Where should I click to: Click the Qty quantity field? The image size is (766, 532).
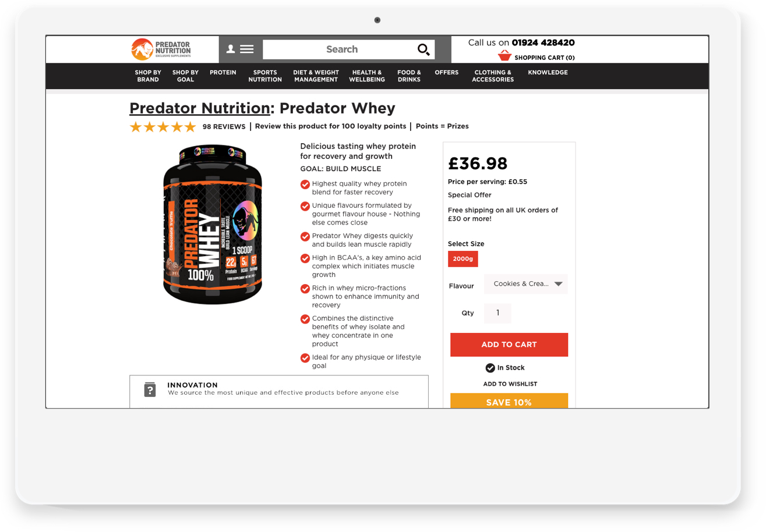click(x=498, y=313)
